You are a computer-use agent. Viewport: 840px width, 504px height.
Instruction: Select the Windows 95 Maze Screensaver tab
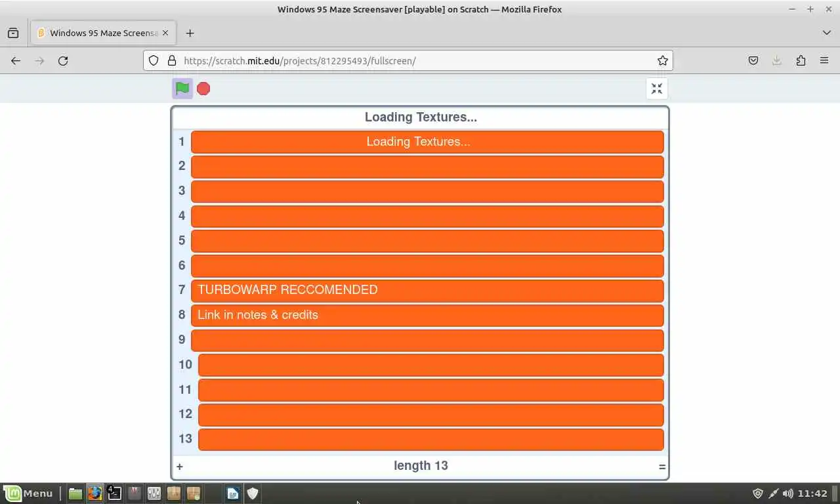103,33
